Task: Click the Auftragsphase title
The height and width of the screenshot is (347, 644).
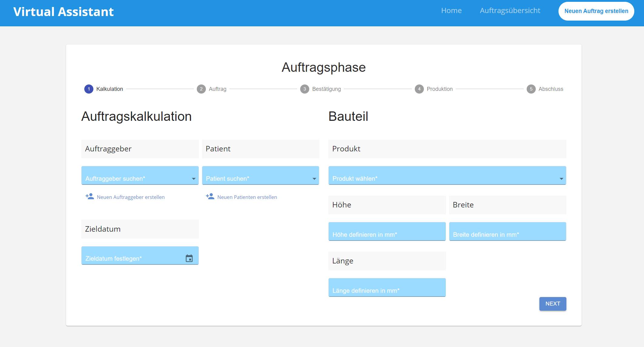Action: coord(324,68)
